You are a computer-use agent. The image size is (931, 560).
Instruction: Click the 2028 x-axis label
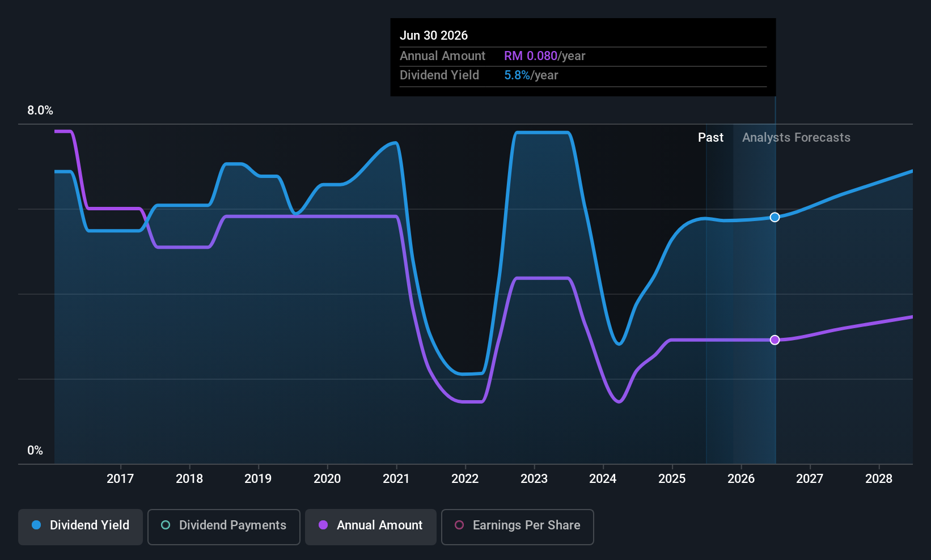(879, 479)
